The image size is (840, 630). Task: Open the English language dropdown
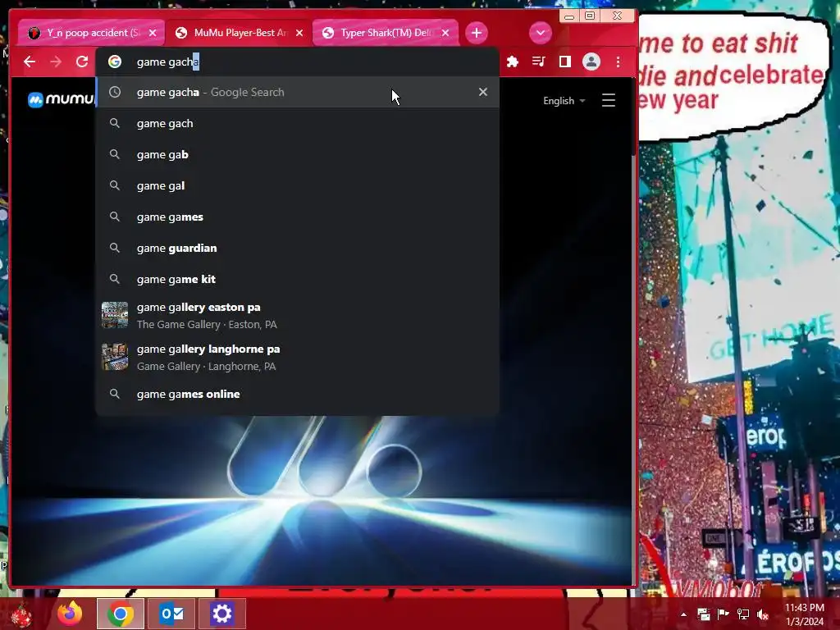[564, 101]
